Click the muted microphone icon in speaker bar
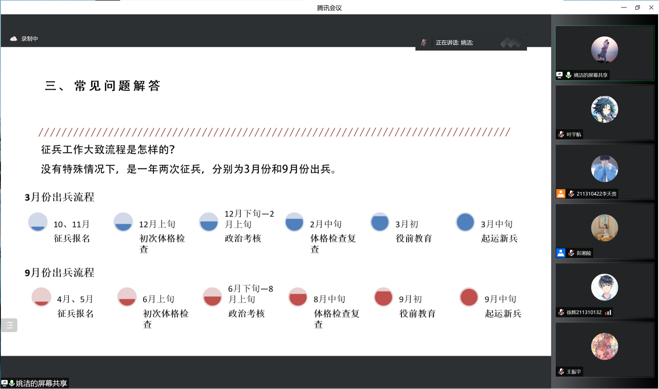 tap(424, 42)
